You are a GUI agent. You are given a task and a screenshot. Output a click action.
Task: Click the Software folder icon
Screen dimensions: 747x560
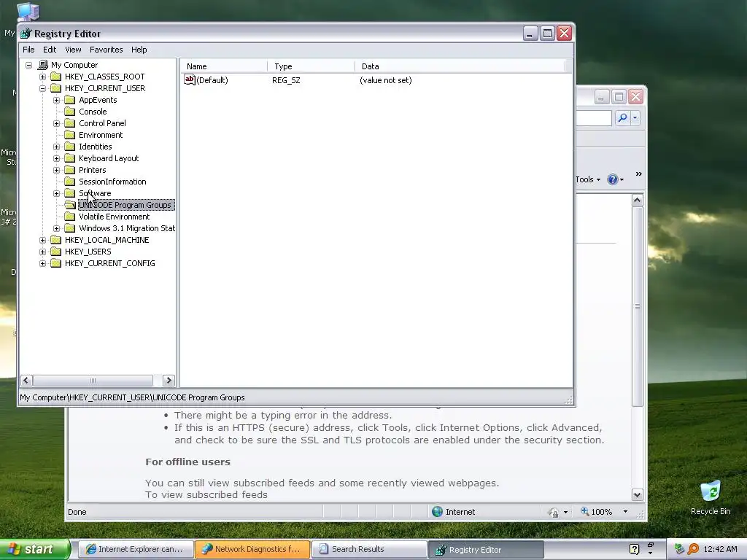pos(70,192)
